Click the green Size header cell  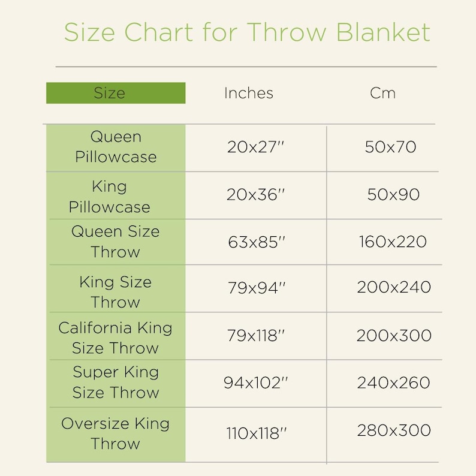116,93
